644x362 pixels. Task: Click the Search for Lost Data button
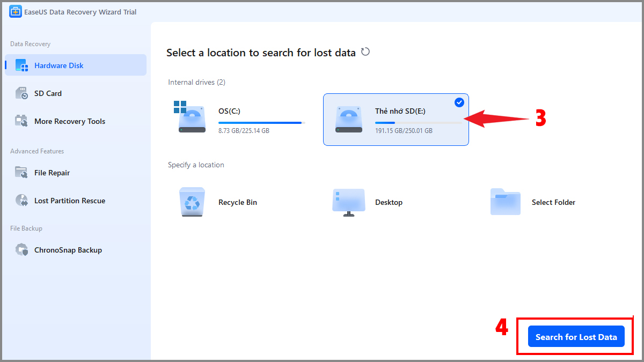click(x=576, y=337)
